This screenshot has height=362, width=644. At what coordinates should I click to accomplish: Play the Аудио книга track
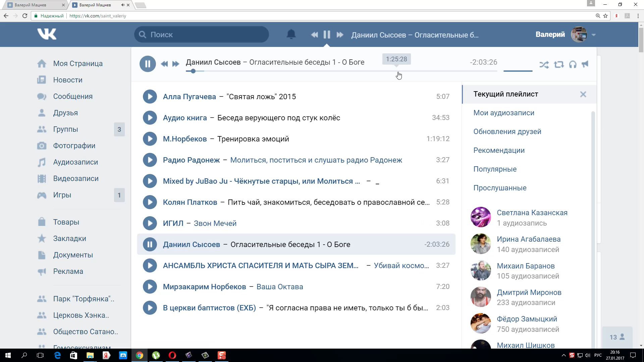150,118
